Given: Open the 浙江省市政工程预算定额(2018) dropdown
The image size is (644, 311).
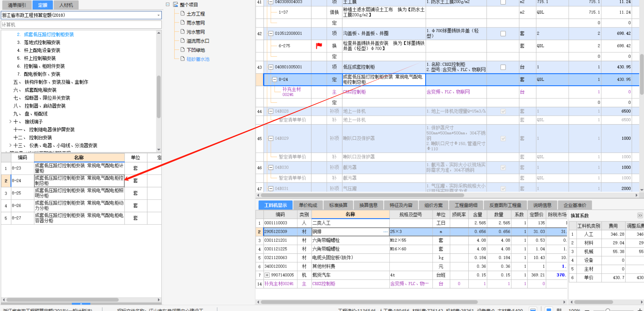Looking at the screenshot, I should (158, 15).
